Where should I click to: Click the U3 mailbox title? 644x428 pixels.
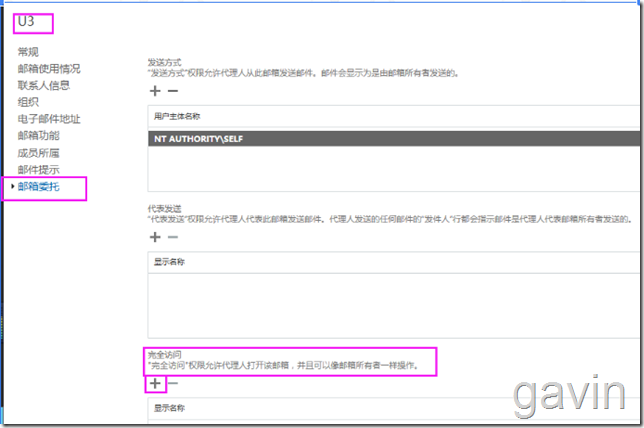coord(26,21)
